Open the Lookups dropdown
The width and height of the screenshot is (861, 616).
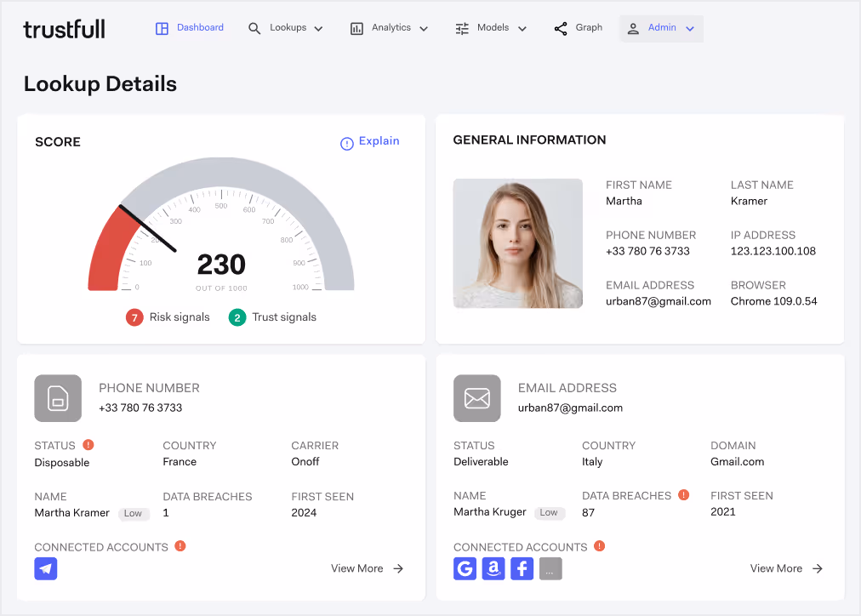(x=286, y=27)
